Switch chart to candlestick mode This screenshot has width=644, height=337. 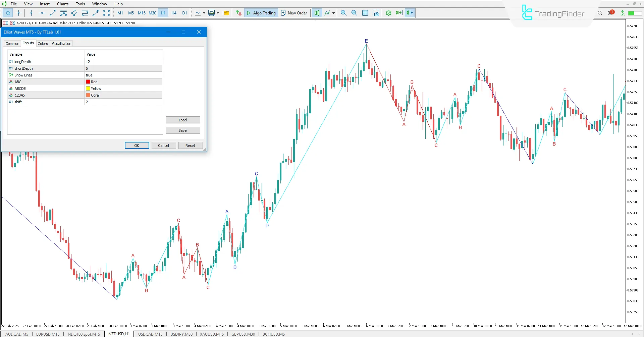(317, 13)
